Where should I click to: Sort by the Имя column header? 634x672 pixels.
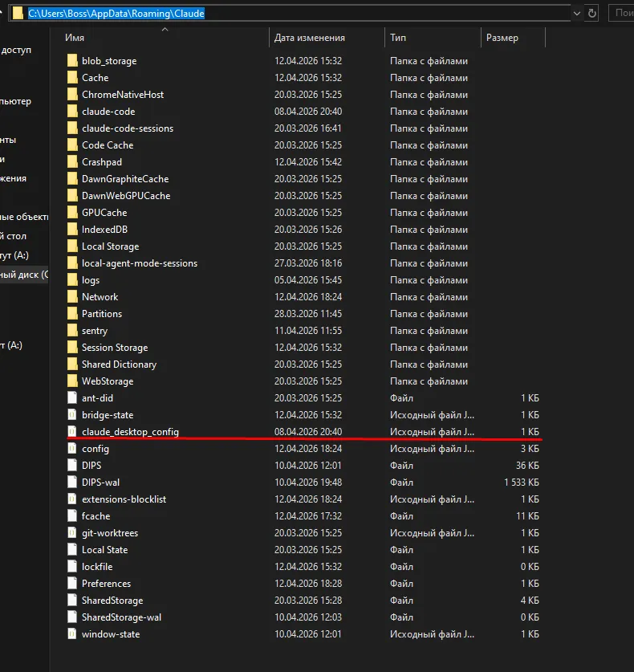[75, 38]
